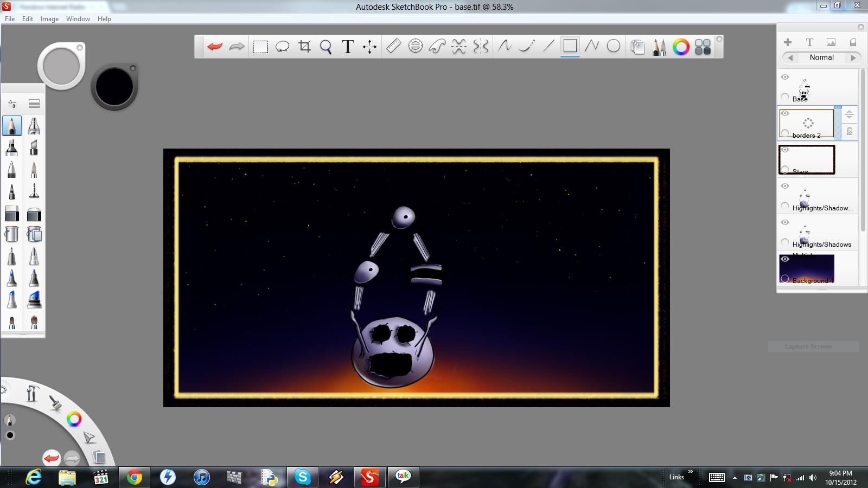Click the Capture Screen button
868x488 pixels.
click(x=814, y=346)
